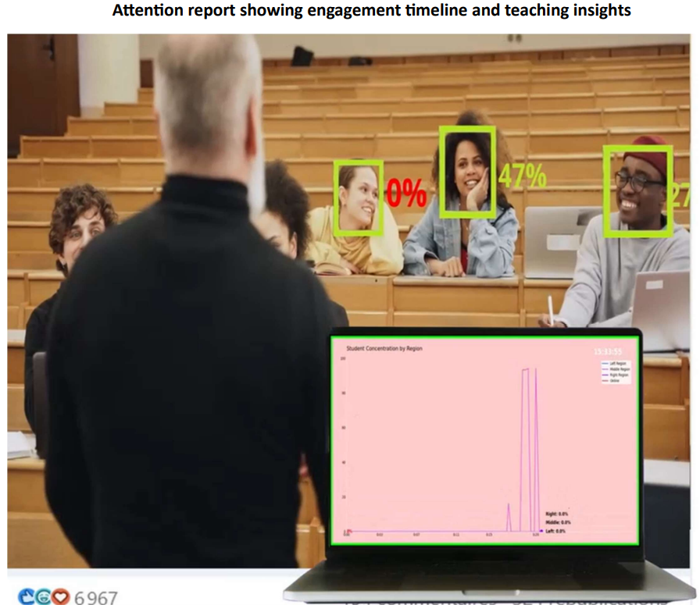
Task: Select the face box labeled 0%
Action: tap(358, 198)
